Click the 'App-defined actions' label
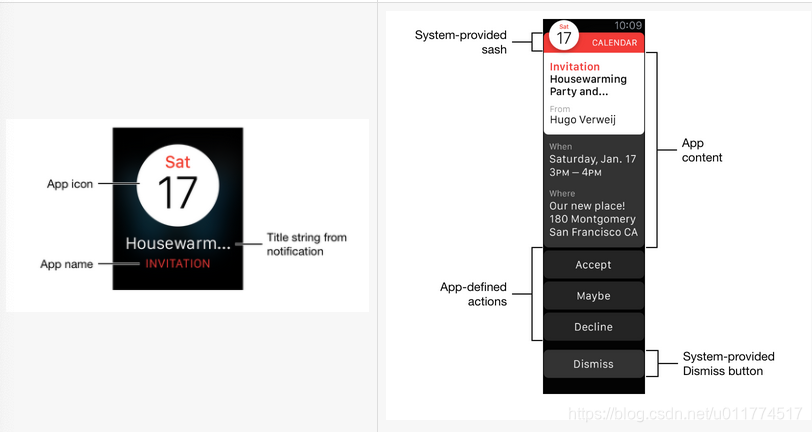This screenshot has height=432, width=812. pos(473,294)
